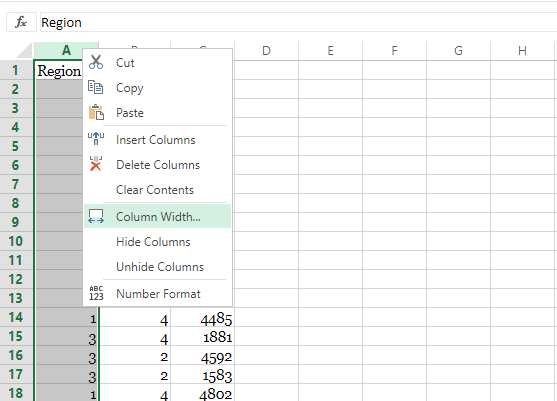
Task: Select row 1 header
Action: [x=16, y=70]
